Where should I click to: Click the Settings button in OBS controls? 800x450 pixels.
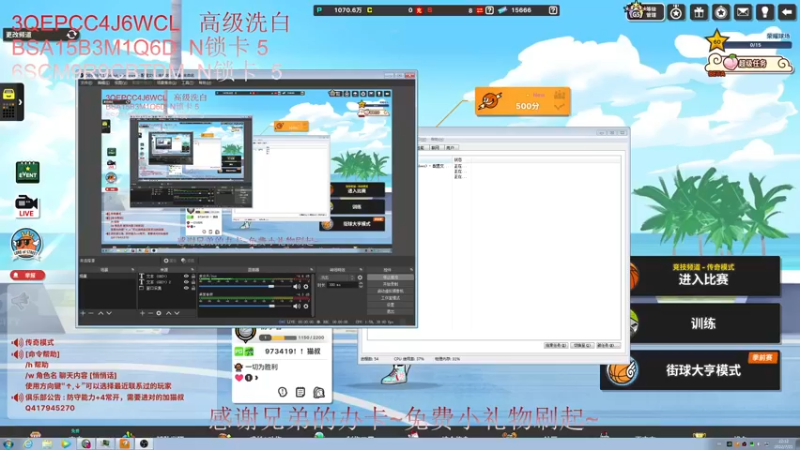pyautogui.click(x=390, y=305)
